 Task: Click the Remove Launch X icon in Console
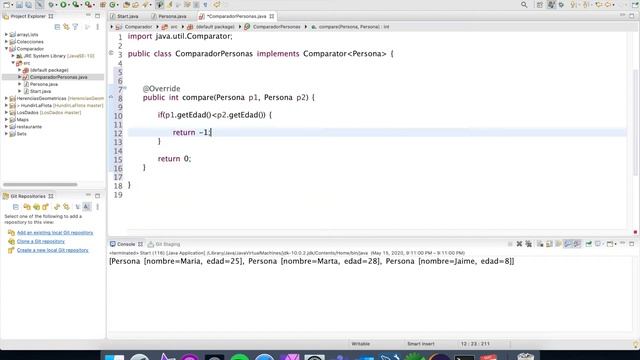pyautogui.click(x=519, y=244)
